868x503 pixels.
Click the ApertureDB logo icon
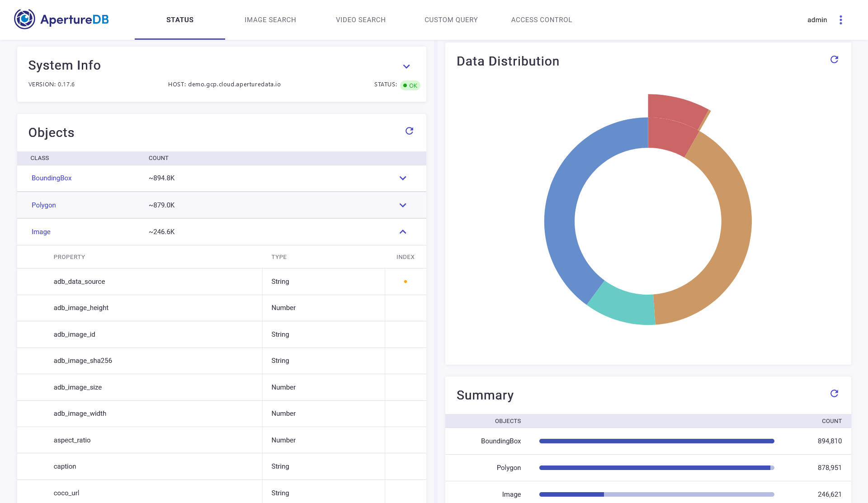(x=24, y=19)
